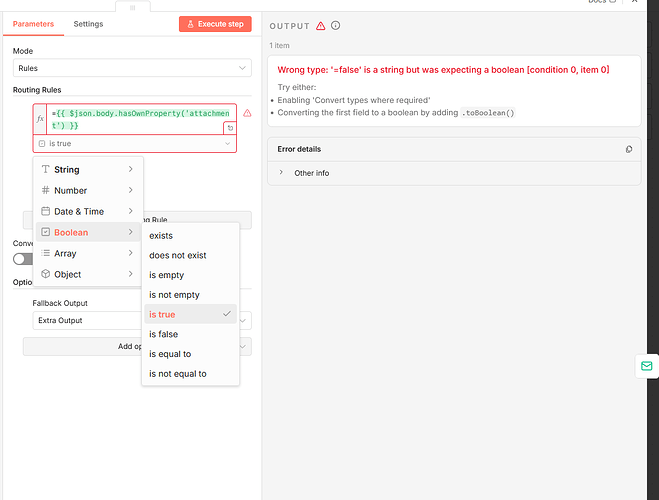Click the small refresh icon in expression field
The width and height of the screenshot is (659, 500).
click(231, 128)
